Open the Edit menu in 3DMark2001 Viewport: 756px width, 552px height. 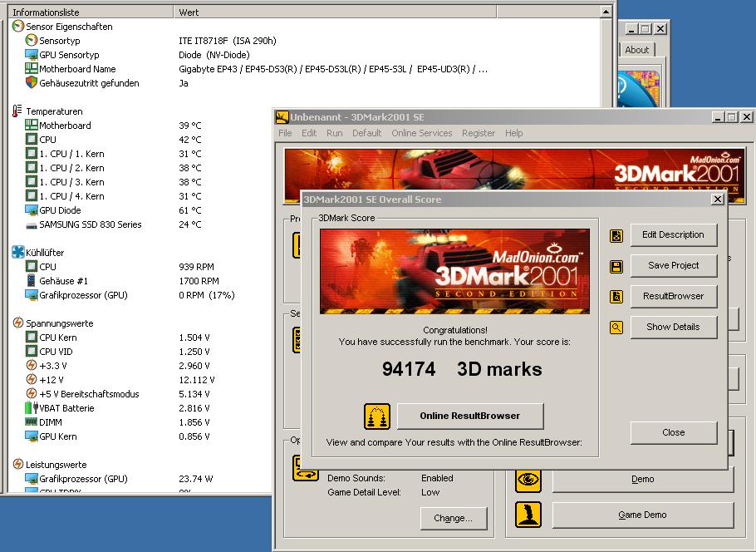(309, 133)
